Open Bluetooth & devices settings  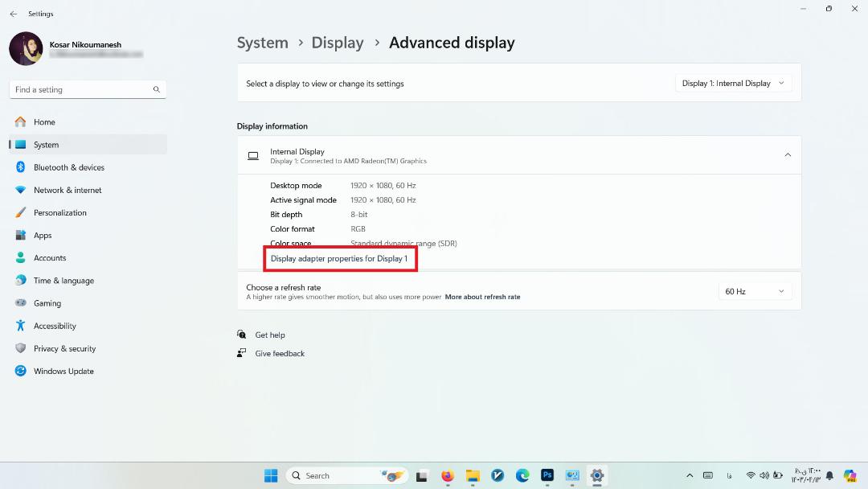coord(88,167)
